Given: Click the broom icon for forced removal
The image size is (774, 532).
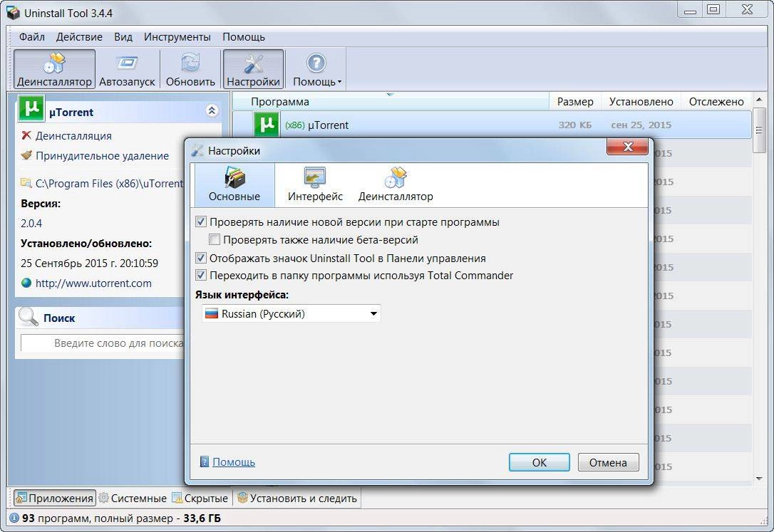Looking at the screenshot, I should pos(26,155).
